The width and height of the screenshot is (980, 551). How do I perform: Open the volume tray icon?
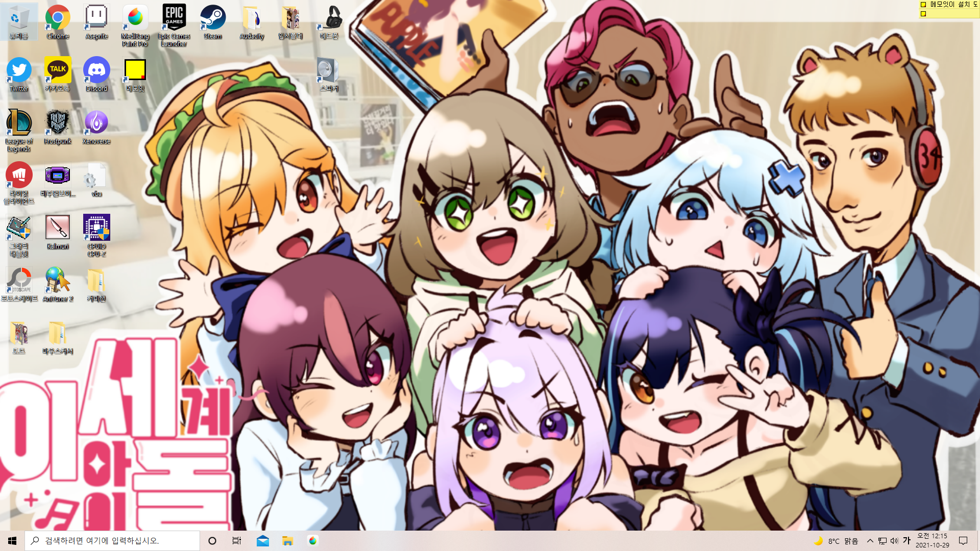pyautogui.click(x=894, y=541)
